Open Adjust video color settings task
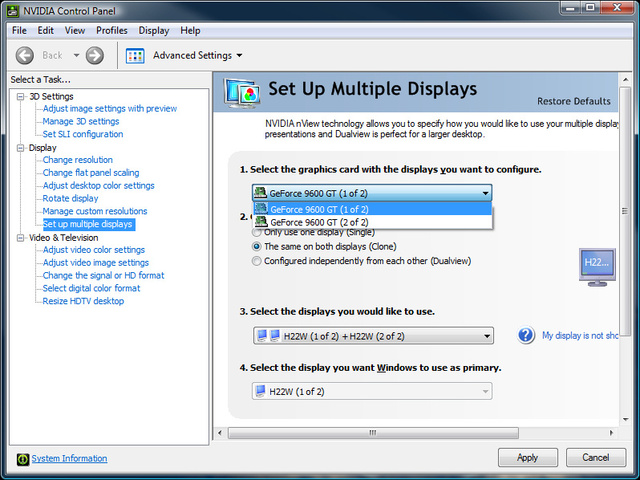The width and height of the screenshot is (640, 480). [x=93, y=250]
